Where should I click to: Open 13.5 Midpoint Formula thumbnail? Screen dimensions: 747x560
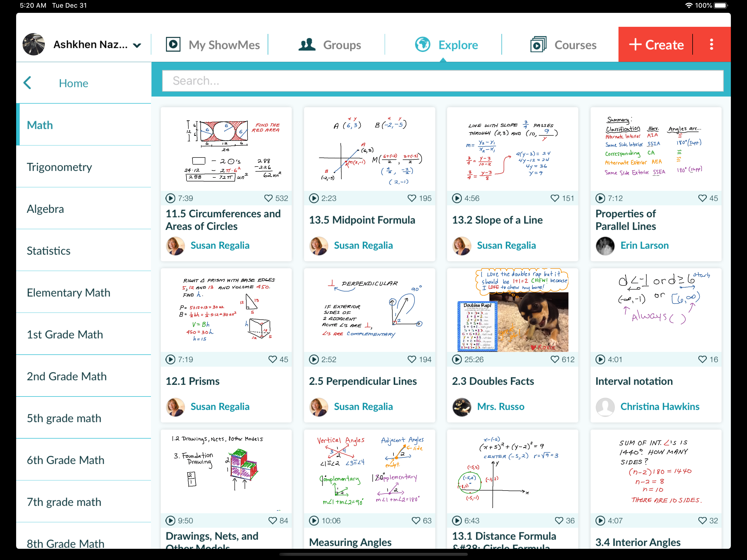(x=369, y=150)
